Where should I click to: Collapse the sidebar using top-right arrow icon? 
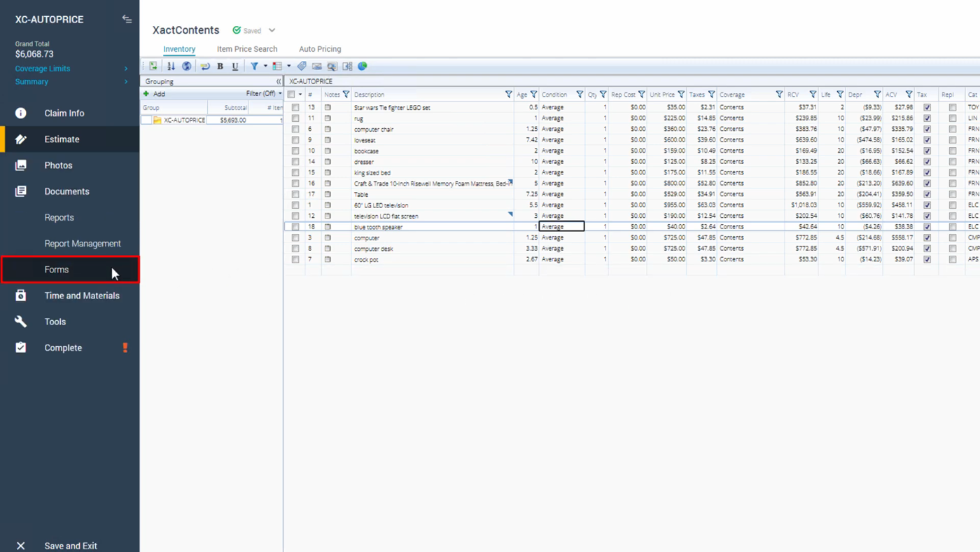point(127,19)
